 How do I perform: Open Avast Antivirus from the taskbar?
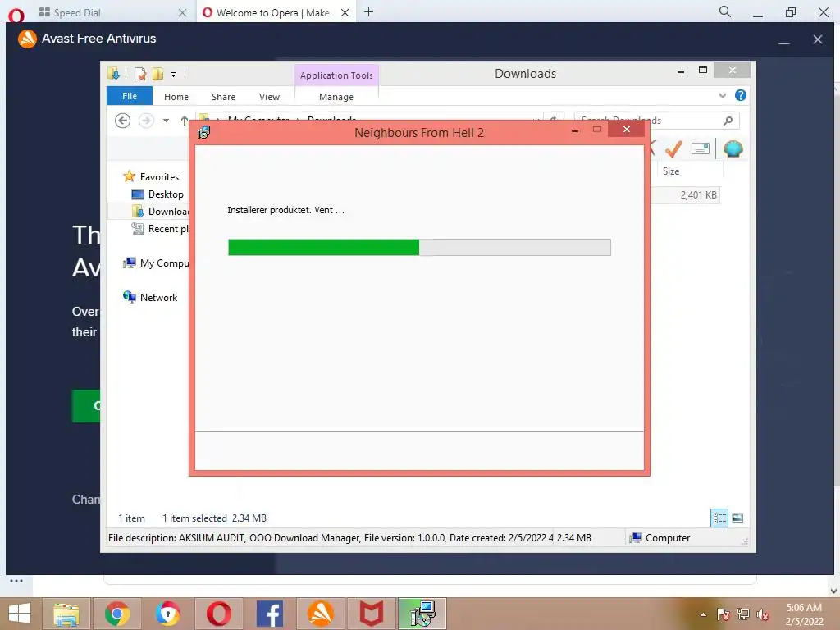321,614
